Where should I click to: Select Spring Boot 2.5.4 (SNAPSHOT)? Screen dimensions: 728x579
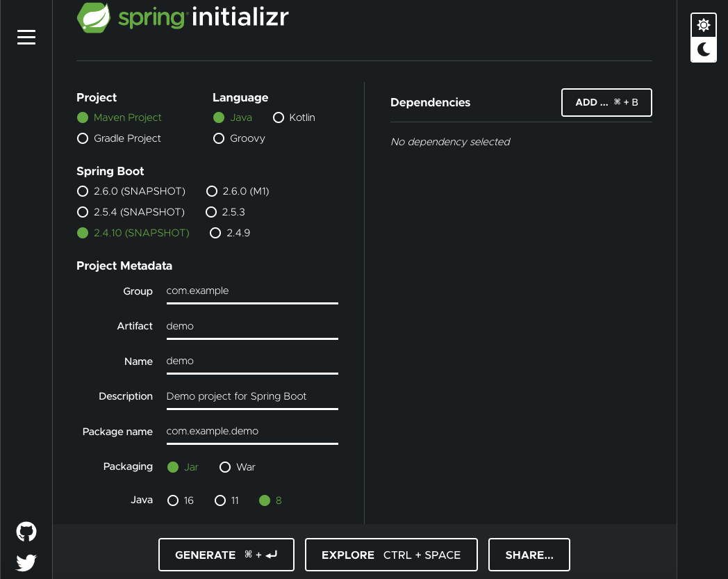click(131, 212)
